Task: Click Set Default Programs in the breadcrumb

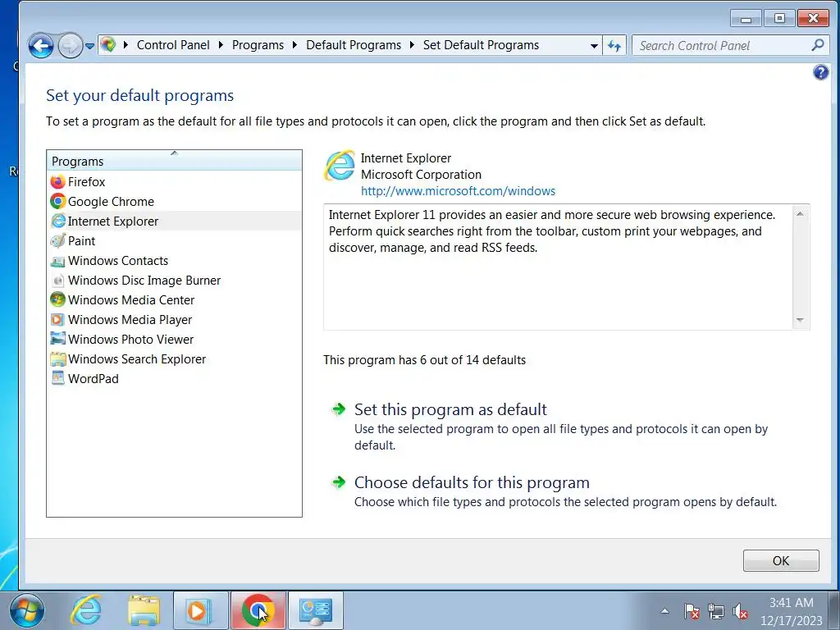Action: tap(481, 45)
